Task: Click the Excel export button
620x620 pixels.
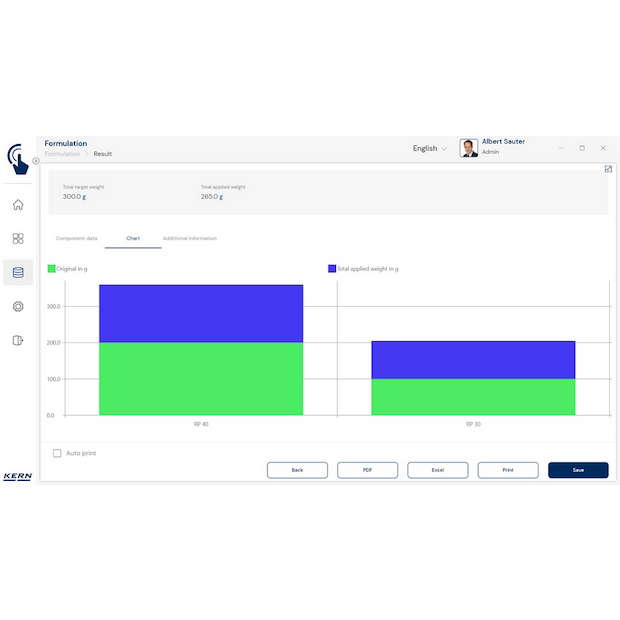Action: point(437,470)
